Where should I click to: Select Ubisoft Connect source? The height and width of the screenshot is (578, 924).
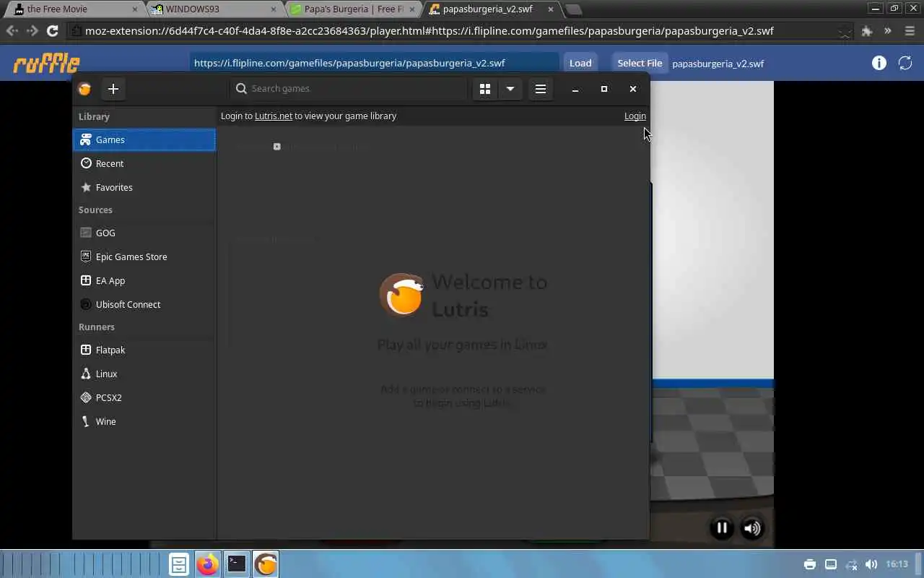tap(144, 304)
